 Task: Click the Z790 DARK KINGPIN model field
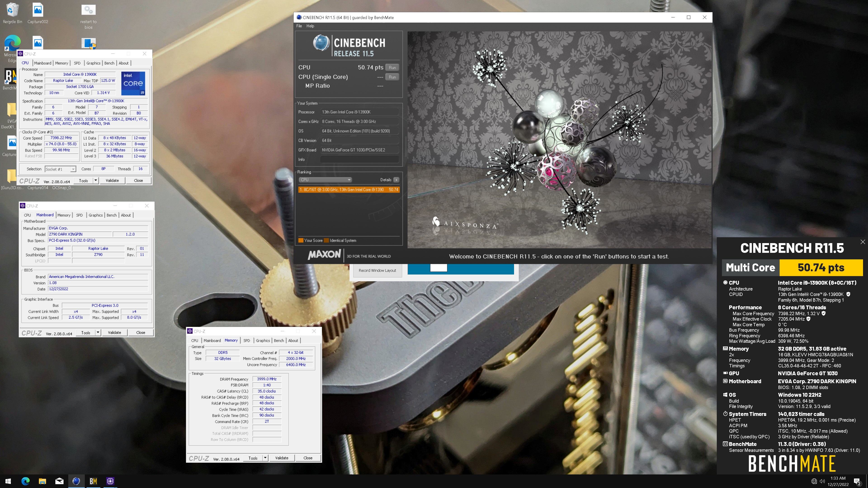pos(80,234)
